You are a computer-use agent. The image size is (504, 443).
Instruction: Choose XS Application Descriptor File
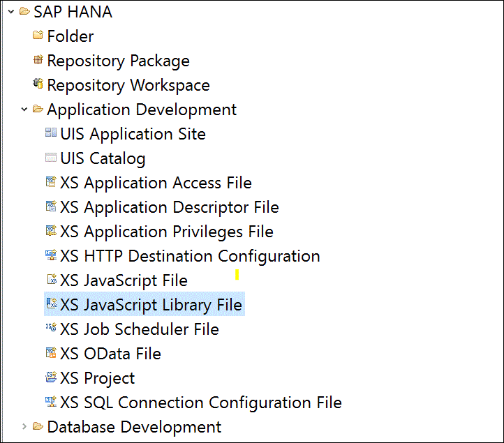[x=169, y=207]
